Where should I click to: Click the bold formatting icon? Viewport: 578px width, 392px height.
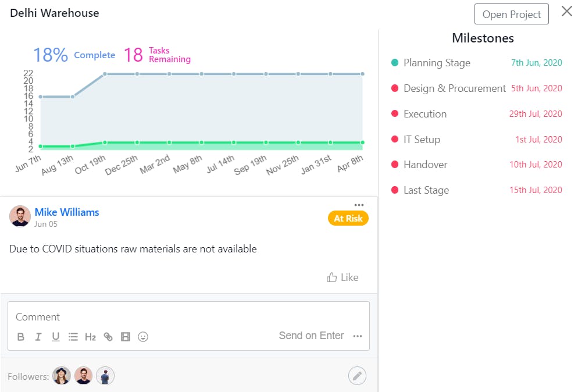coord(21,337)
